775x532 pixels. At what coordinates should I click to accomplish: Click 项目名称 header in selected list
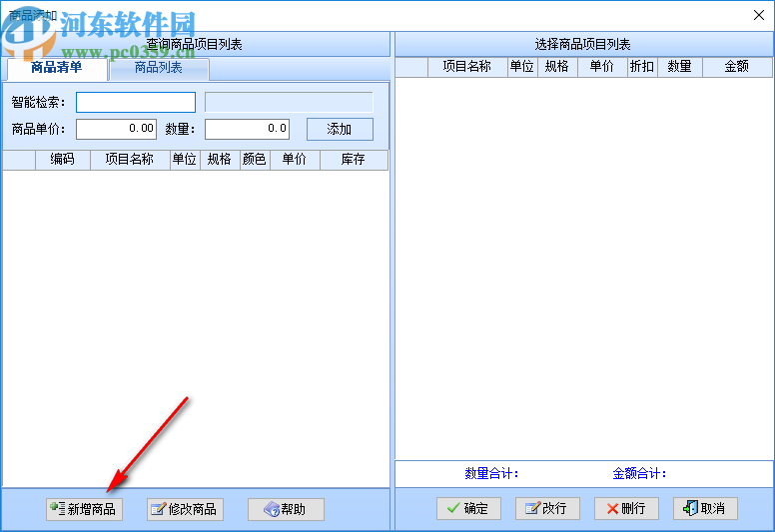click(x=467, y=67)
